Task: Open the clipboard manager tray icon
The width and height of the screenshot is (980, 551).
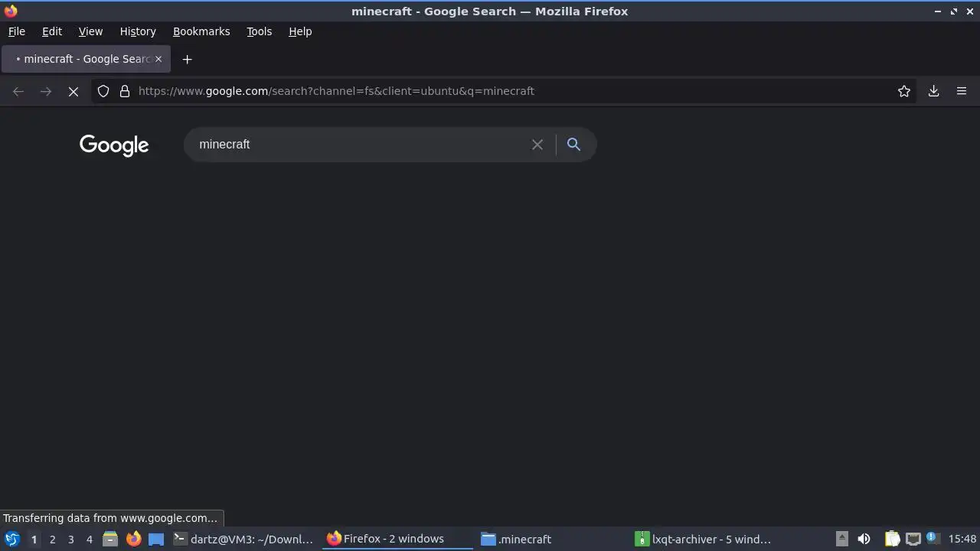Action: (x=892, y=539)
